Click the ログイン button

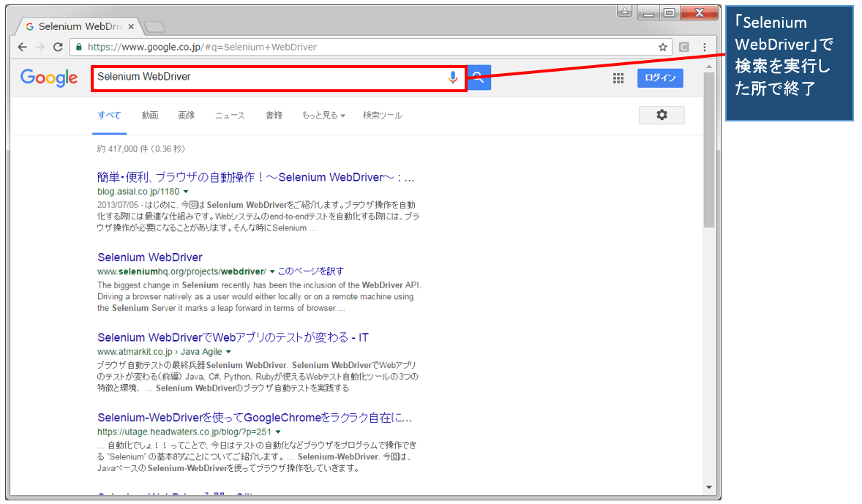660,78
